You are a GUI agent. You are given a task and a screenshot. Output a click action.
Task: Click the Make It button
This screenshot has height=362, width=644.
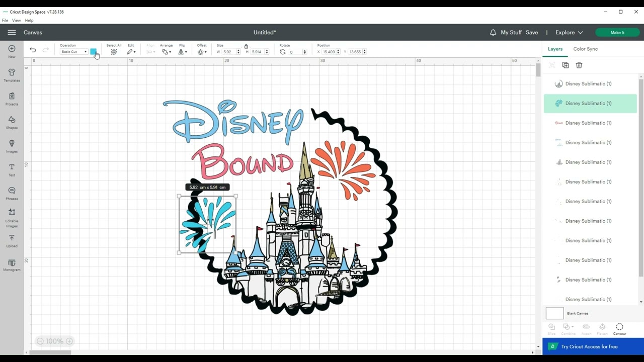(617, 32)
